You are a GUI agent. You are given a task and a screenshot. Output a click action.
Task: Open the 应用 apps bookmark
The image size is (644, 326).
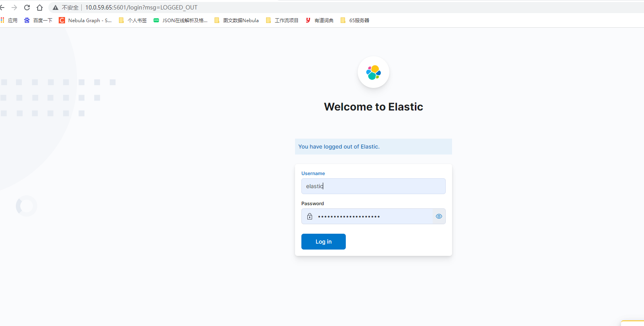click(9, 20)
